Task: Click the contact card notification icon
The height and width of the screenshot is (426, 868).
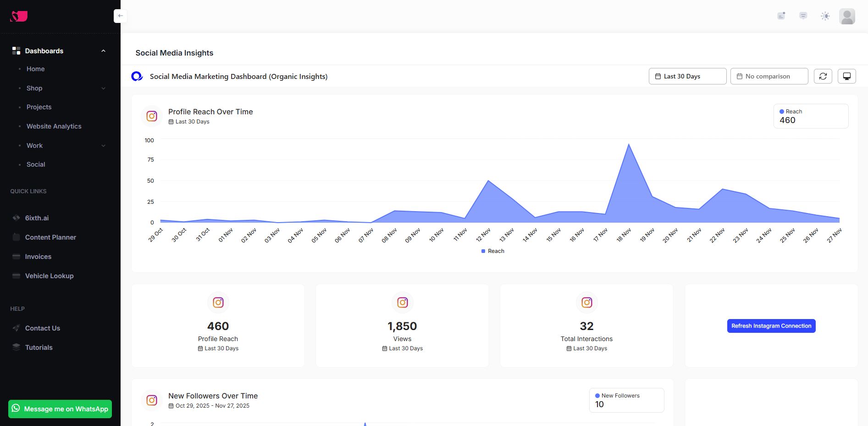Action: 781,16
